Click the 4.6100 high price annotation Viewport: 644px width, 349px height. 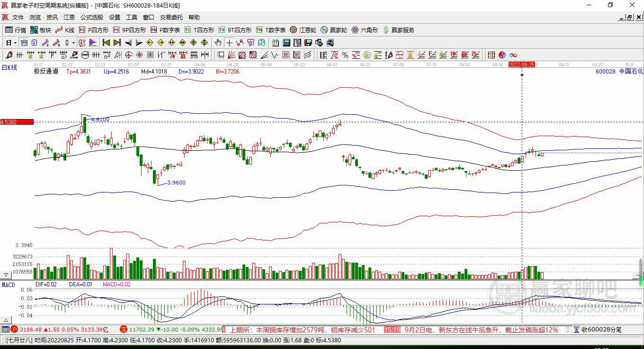100,119
